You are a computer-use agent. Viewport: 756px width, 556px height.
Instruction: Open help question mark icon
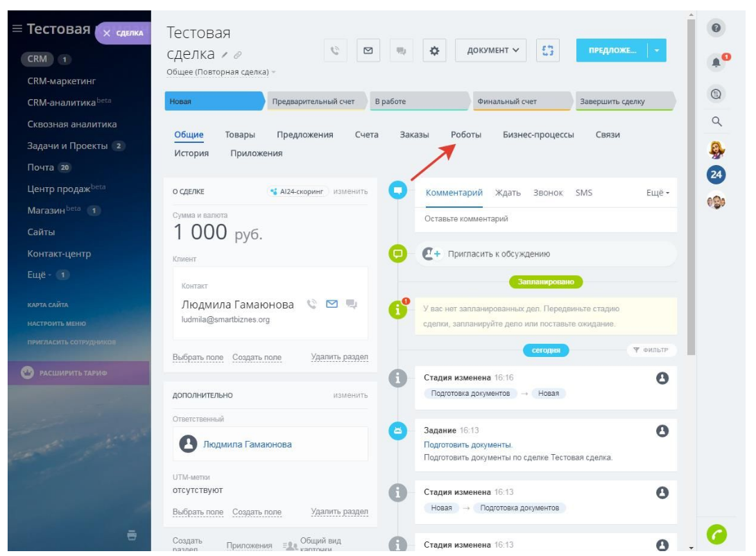tap(716, 28)
